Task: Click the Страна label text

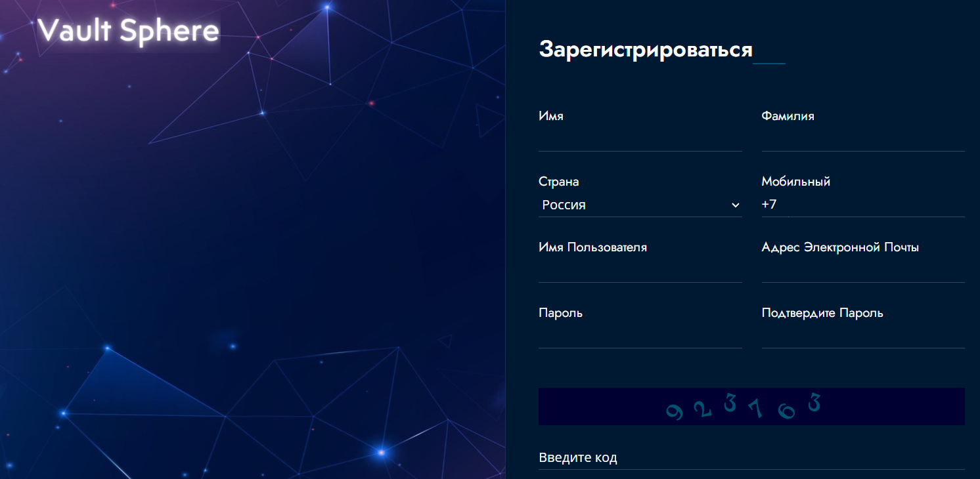Action: pyautogui.click(x=559, y=182)
